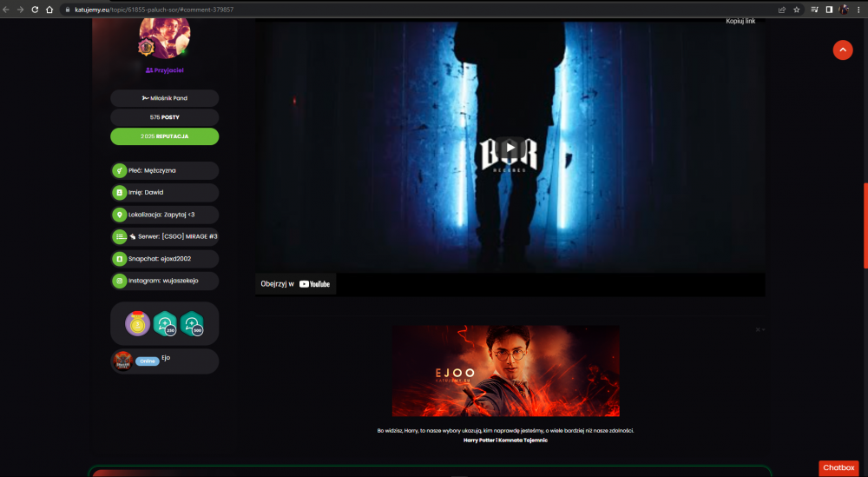Click the gender icon beside Płeć: Mężczyzna
This screenshot has width=868, height=477.
119,170
